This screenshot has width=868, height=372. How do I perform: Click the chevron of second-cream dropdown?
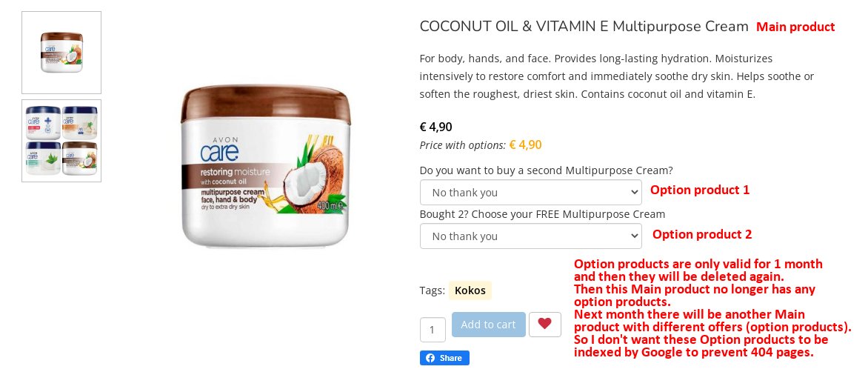(635, 192)
